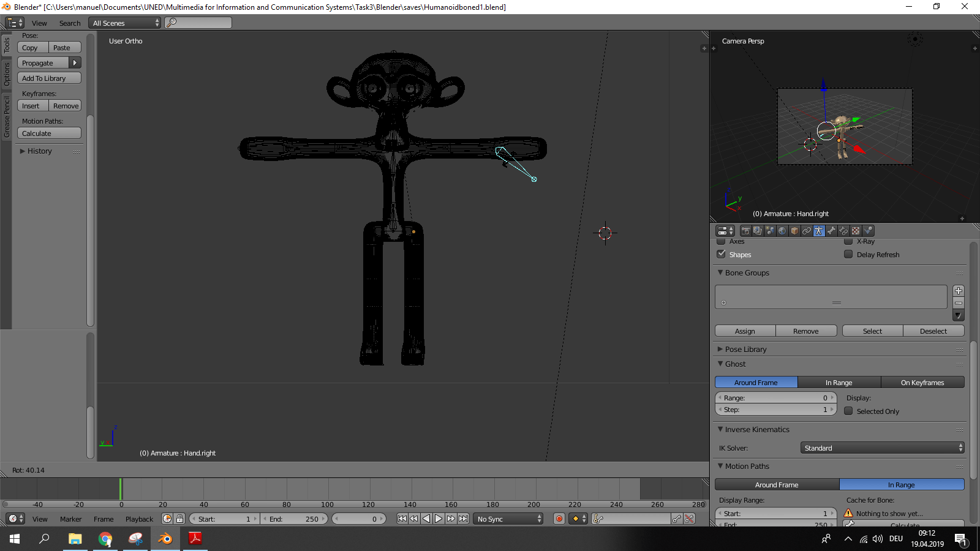The height and width of the screenshot is (551, 980).
Task: Open the World properties panel
Action: 782,231
